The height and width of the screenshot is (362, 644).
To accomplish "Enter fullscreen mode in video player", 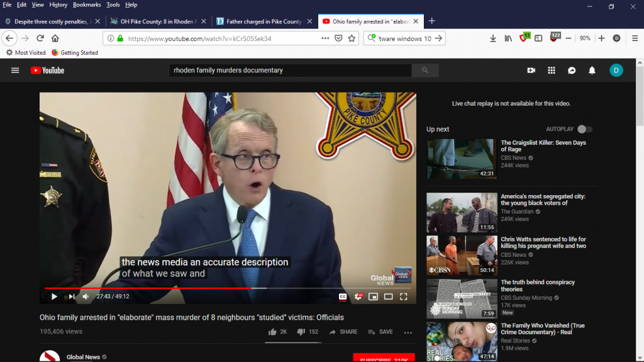I will 404,297.
